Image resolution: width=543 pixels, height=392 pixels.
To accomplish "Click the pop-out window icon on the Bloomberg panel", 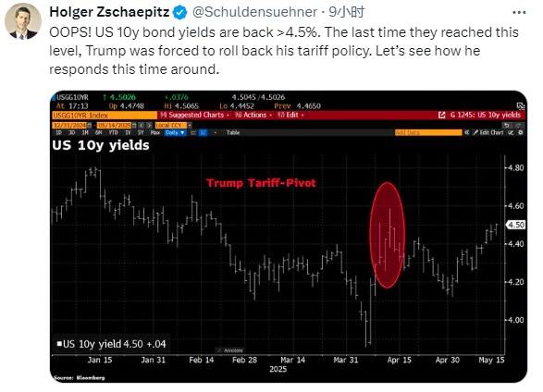I will 520,105.
